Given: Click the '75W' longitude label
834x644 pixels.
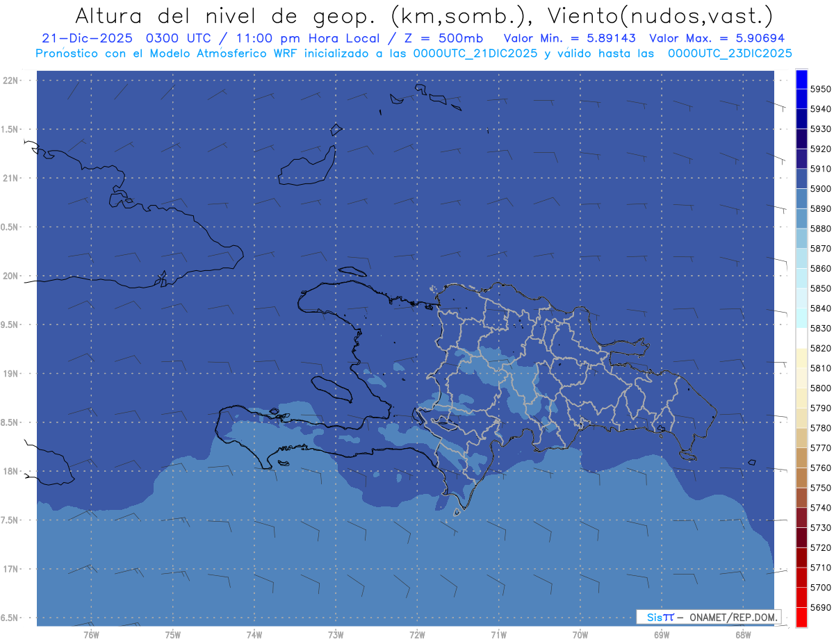Looking at the screenshot, I should 173,635.
